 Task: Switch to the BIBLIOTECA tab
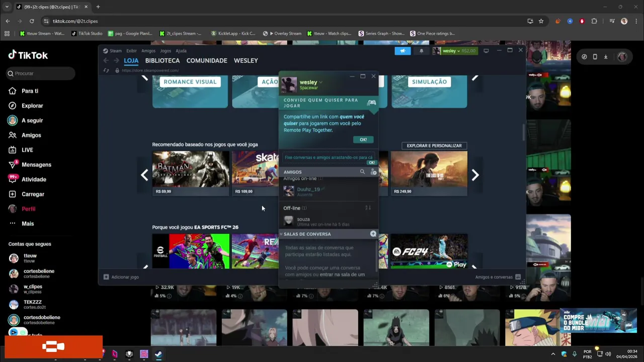pos(162,60)
